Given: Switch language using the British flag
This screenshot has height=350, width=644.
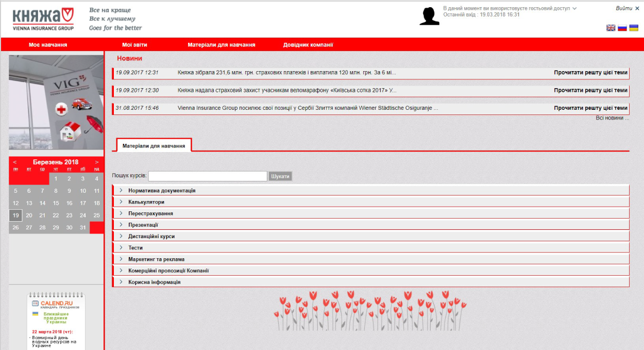Looking at the screenshot, I should point(611,28).
